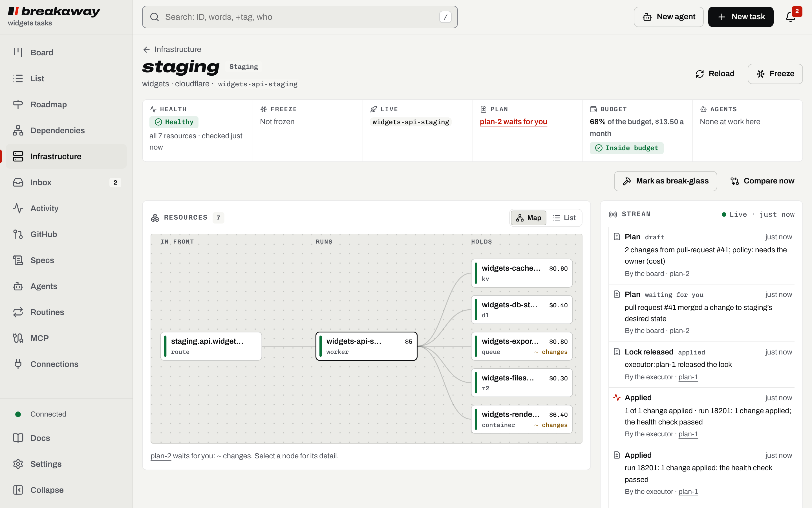
Task: Reload the staging environment
Action: coord(715,74)
